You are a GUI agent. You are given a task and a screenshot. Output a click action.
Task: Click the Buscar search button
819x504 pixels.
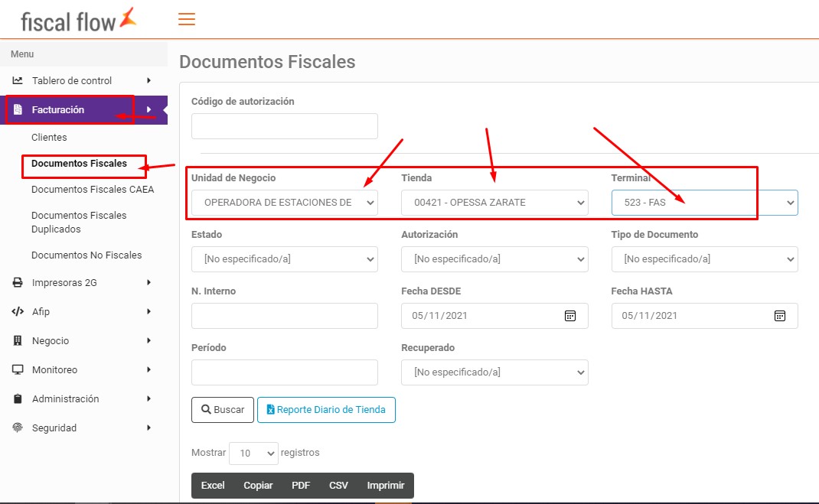222,410
